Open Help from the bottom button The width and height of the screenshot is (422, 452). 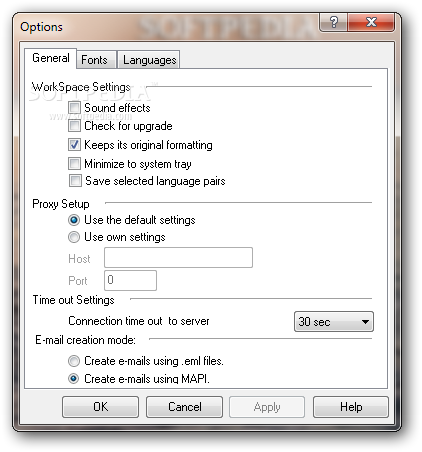pos(351,407)
